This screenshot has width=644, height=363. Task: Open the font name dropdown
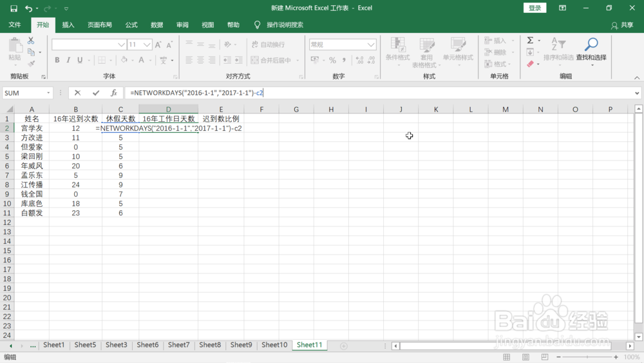point(121,44)
